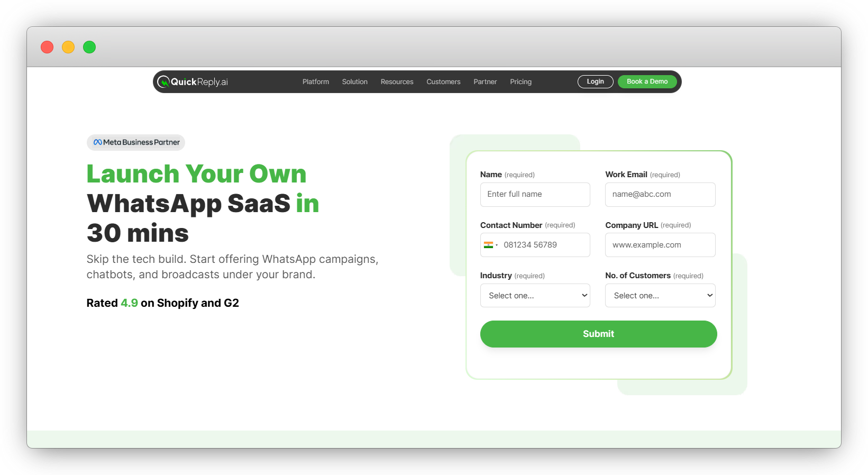Click the "30 mins" heading line
This screenshot has width=868, height=475.
tap(138, 233)
